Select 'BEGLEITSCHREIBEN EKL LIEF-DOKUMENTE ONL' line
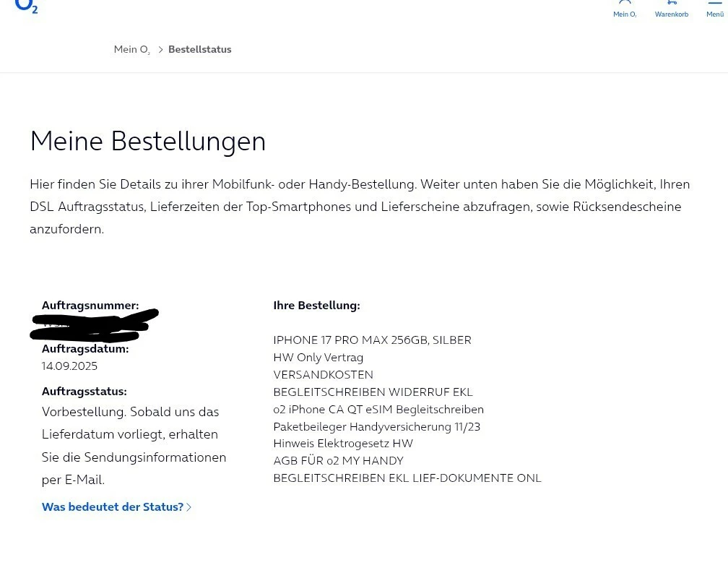The image size is (728, 565). (x=407, y=478)
